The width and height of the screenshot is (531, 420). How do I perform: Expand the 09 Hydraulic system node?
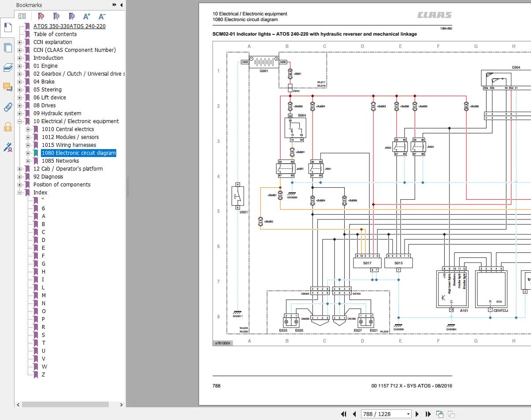coord(19,113)
